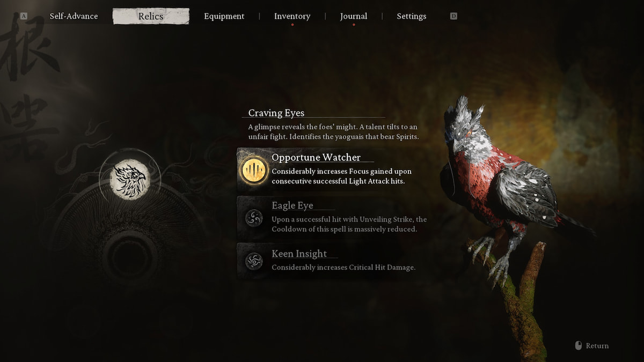Click the mouse icon beside Return
Viewport: 644px width, 362px height.
[578, 346]
